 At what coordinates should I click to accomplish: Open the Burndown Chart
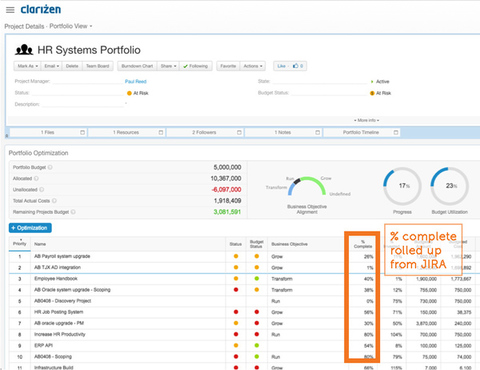[137, 66]
